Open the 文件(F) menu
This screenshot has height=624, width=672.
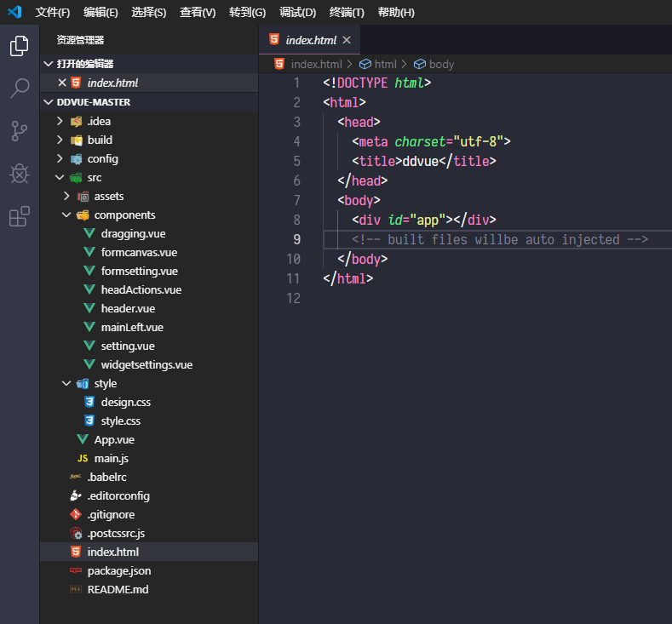click(x=53, y=13)
